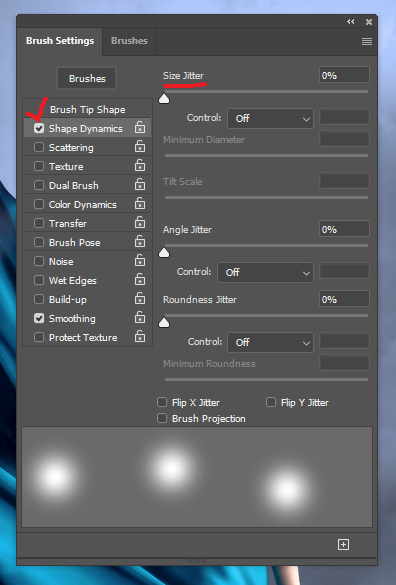The width and height of the screenshot is (396, 585).
Task: Open Angle Jitter Control dropdown
Action: point(265,272)
